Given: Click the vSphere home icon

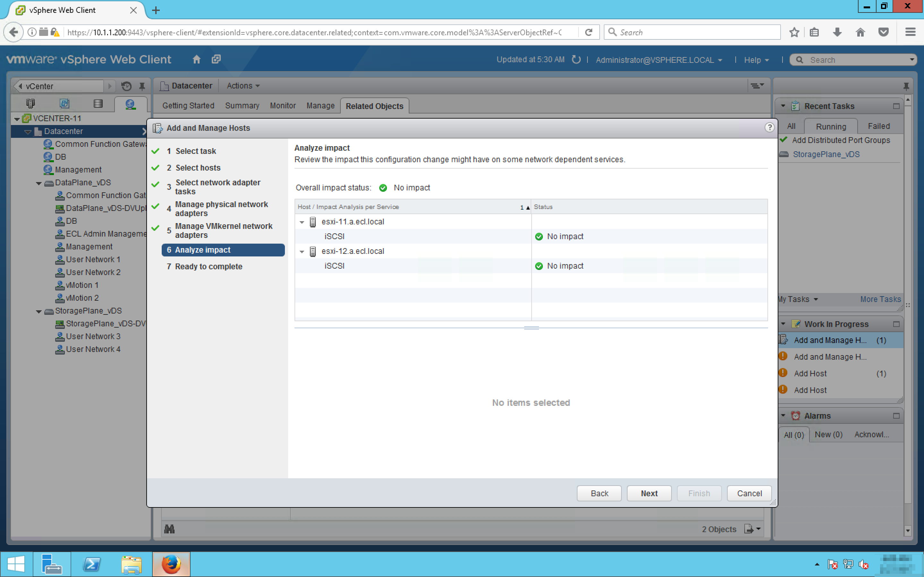Looking at the screenshot, I should 196,60.
